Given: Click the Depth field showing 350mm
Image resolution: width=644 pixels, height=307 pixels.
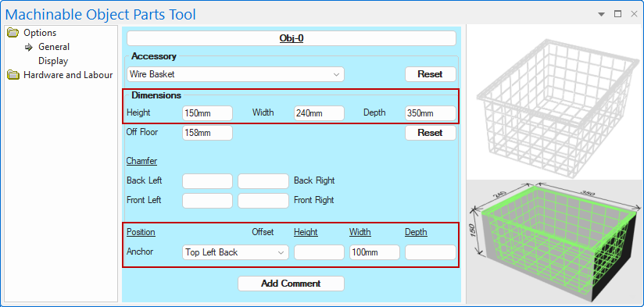Looking at the screenshot, I should [431, 113].
